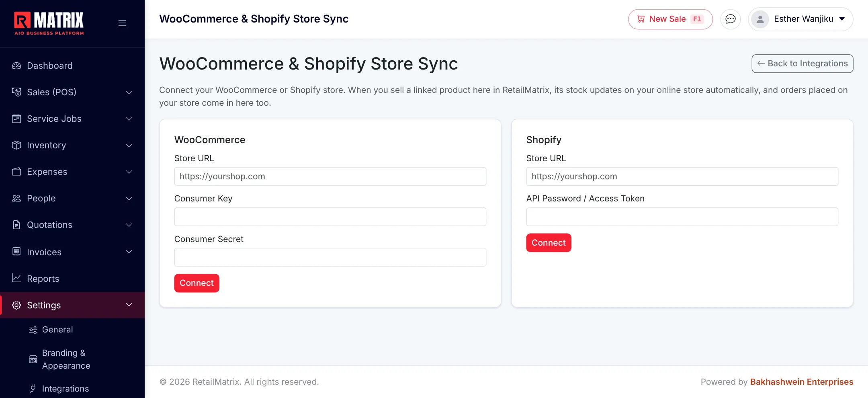
Task: Click the user avatar icon
Action: [760, 19]
